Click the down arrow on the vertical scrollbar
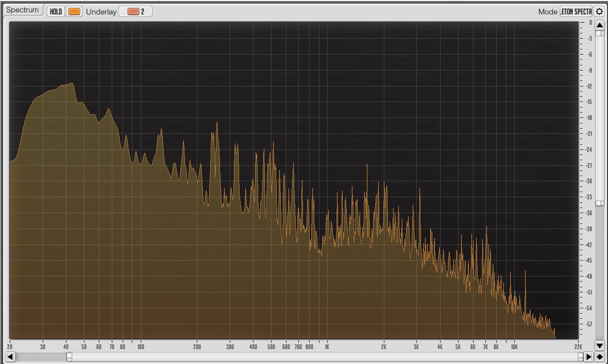Screen dimensions: 608x364 tap(599, 345)
